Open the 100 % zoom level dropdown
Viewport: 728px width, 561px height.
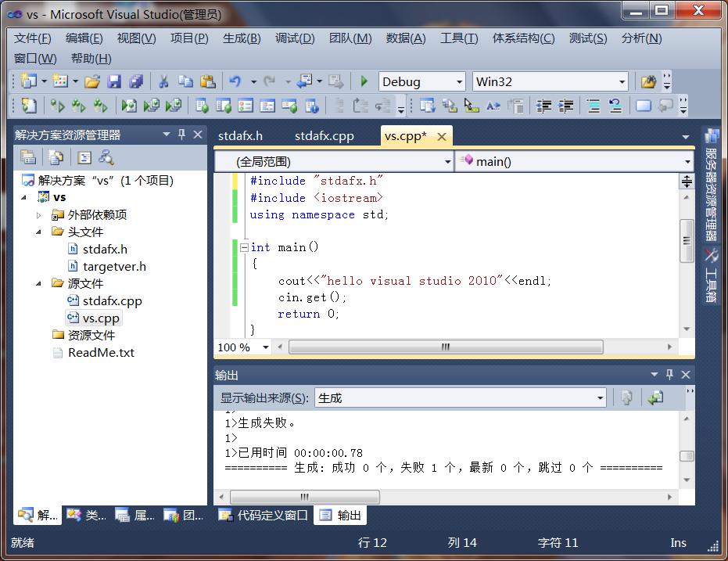265,347
